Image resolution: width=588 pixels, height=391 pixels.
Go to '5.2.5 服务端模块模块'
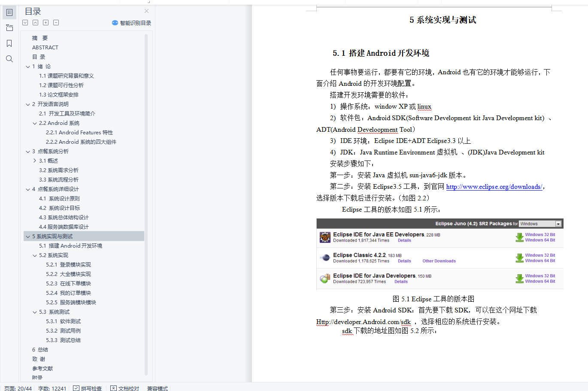click(x=71, y=303)
